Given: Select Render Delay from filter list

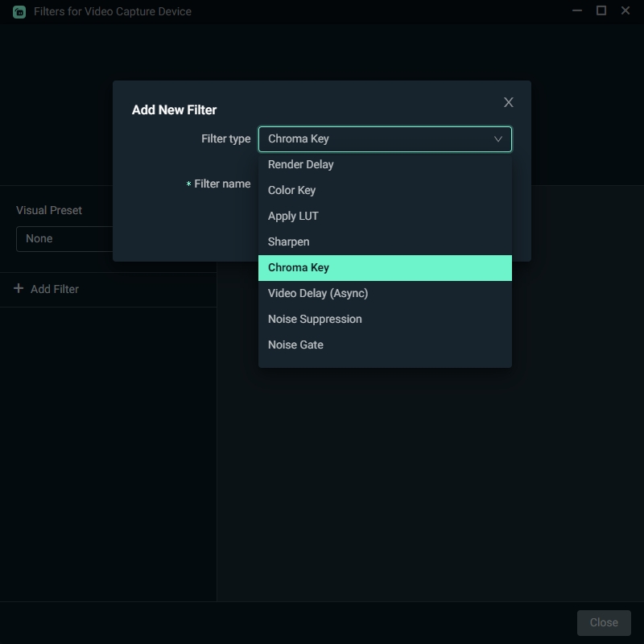Looking at the screenshot, I should coord(385,165).
